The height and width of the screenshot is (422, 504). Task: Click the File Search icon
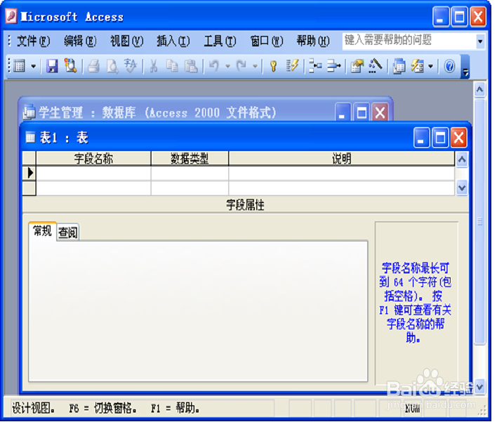(70, 66)
